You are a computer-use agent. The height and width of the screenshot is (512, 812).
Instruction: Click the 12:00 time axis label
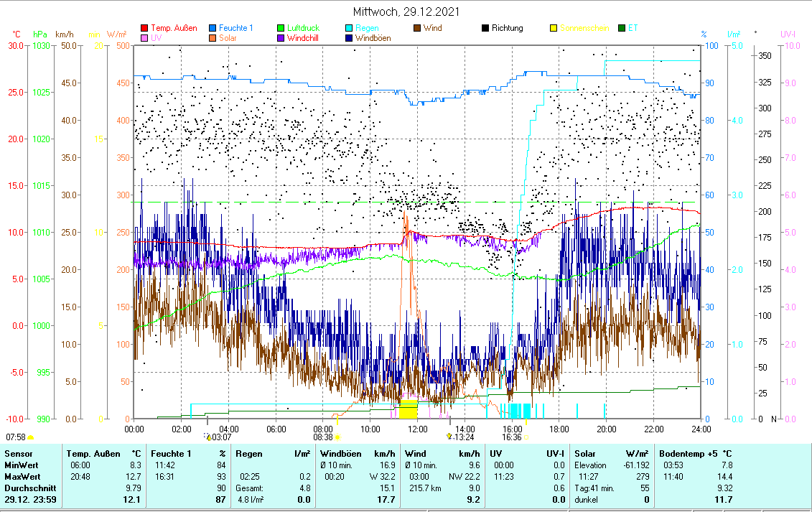point(417,429)
